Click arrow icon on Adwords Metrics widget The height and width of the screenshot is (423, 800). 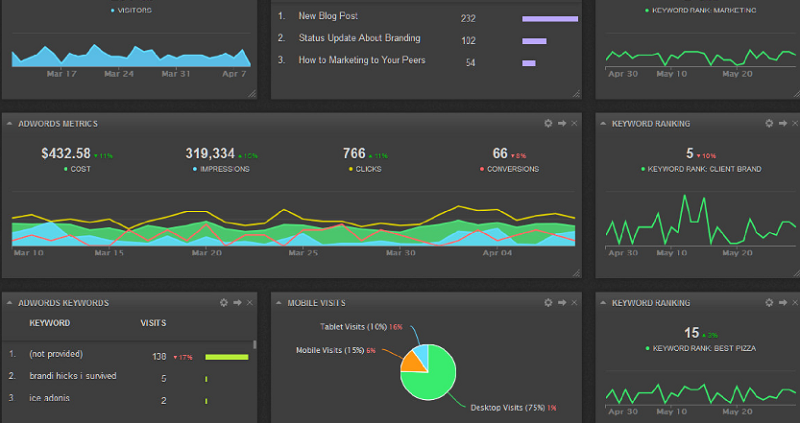[562, 123]
